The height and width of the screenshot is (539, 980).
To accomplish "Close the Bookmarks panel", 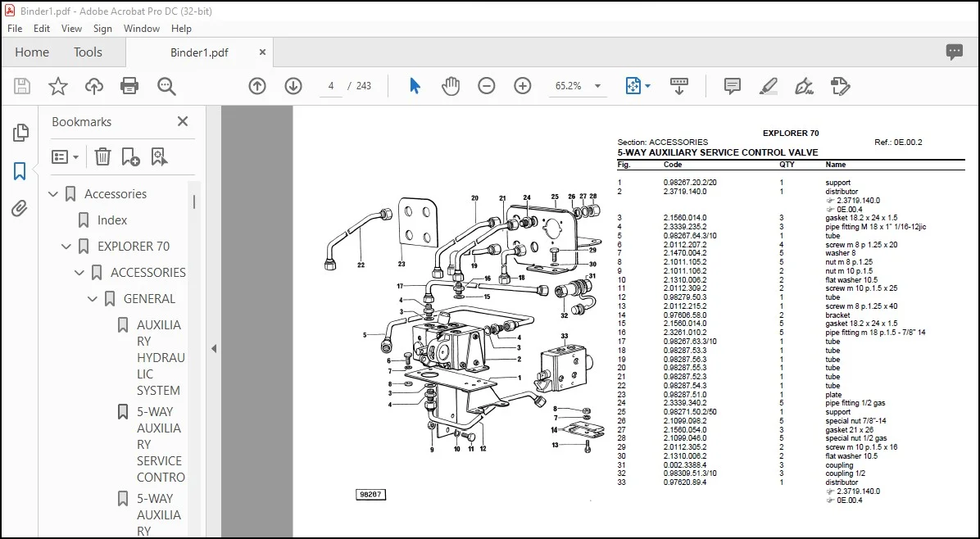I will pyautogui.click(x=183, y=121).
